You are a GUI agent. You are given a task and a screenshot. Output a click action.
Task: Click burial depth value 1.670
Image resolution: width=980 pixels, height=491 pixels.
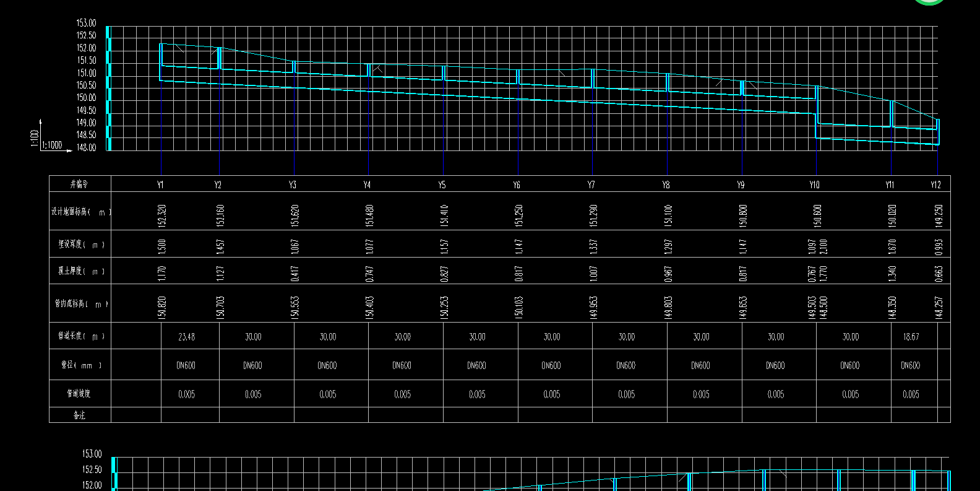(892, 246)
